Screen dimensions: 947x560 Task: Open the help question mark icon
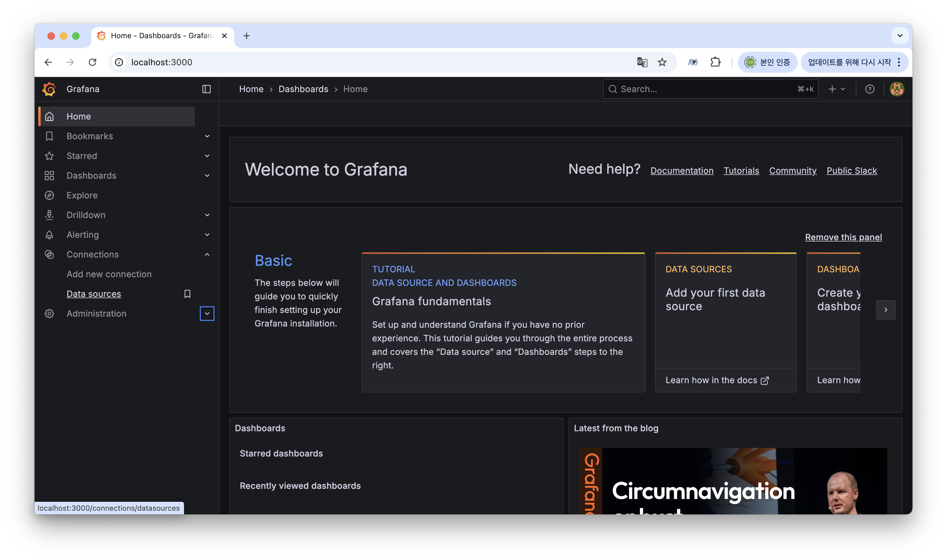870,89
